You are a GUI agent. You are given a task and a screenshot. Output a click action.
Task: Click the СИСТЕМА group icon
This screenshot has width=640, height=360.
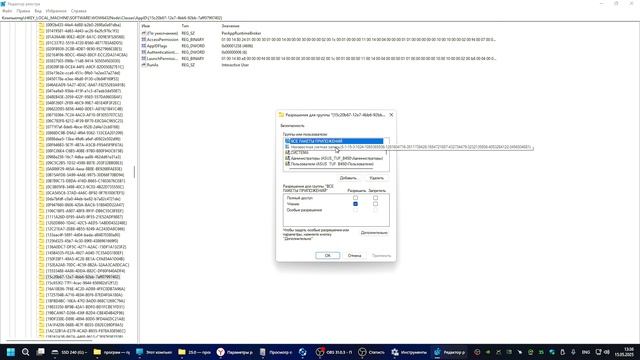tap(287, 153)
